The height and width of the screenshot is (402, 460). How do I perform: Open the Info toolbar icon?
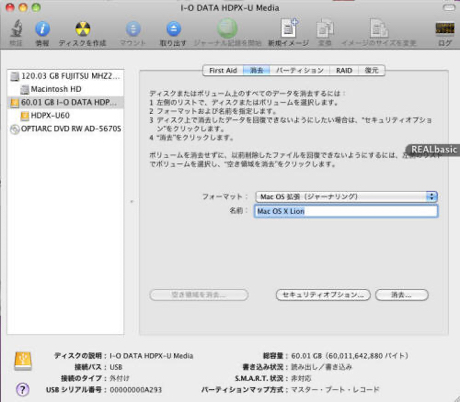click(42, 29)
